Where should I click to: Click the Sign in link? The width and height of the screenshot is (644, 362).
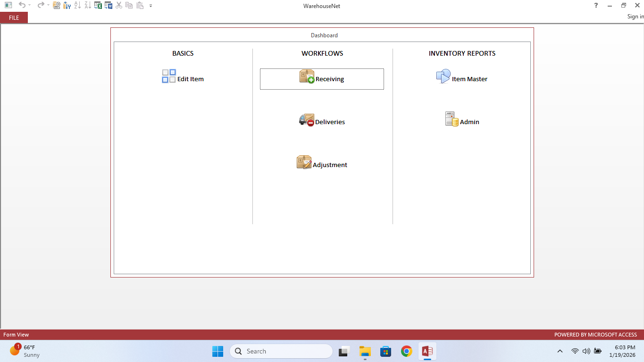pyautogui.click(x=634, y=17)
